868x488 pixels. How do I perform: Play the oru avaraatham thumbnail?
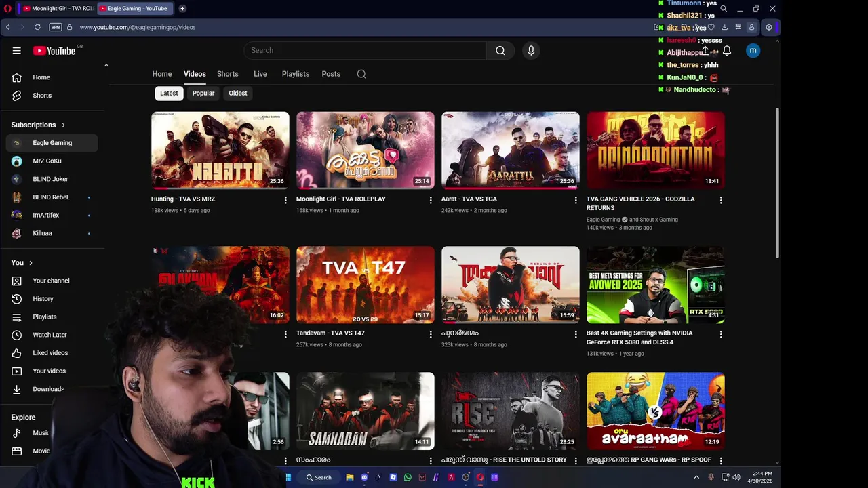(656, 411)
